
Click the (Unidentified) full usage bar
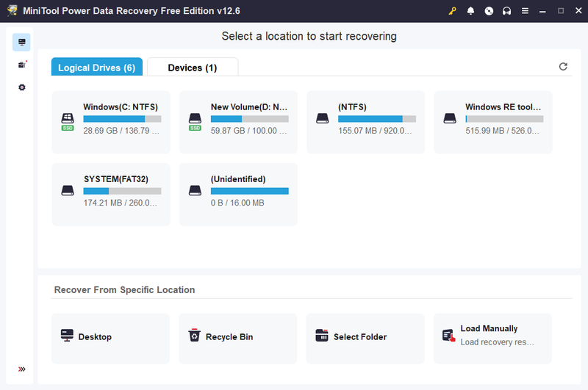(x=250, y=191)
